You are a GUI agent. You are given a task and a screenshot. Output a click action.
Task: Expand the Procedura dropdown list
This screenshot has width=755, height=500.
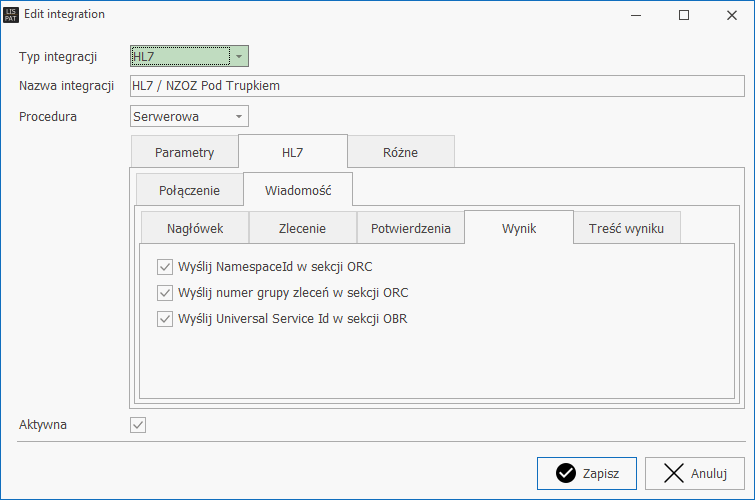point(238,116)
